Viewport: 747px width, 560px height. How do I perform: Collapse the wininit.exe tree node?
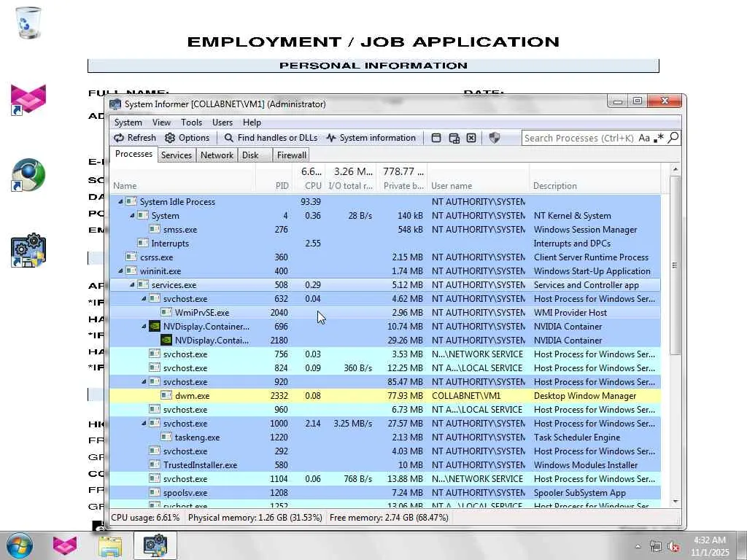[120, 271]
